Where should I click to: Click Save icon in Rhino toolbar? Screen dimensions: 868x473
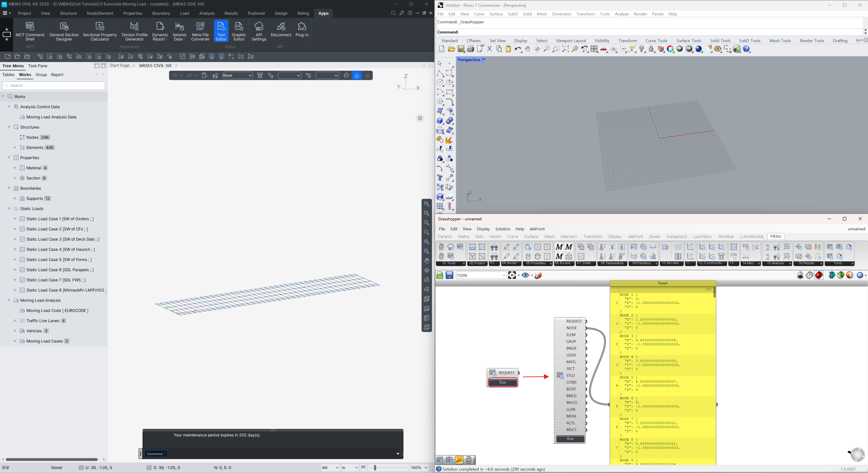coord(461,49)
